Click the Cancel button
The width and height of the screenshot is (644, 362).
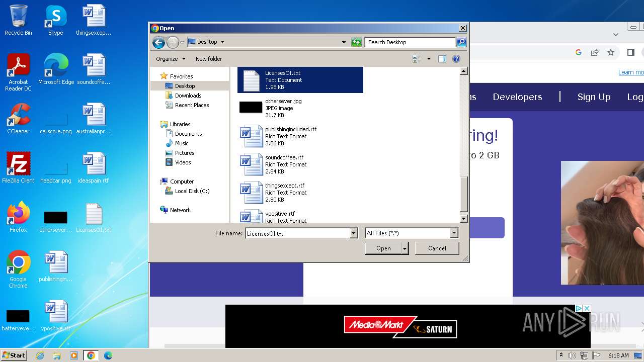tap(437, 248)
